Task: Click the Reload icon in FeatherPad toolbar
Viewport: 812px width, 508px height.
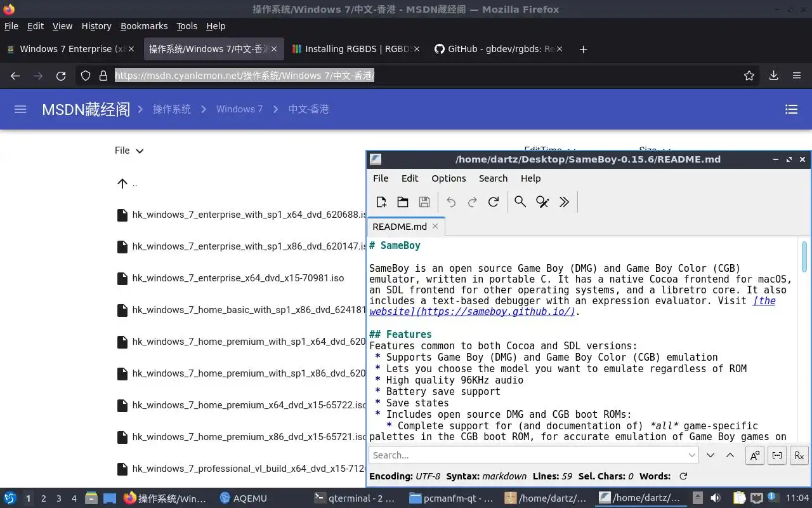Action: 494,202
